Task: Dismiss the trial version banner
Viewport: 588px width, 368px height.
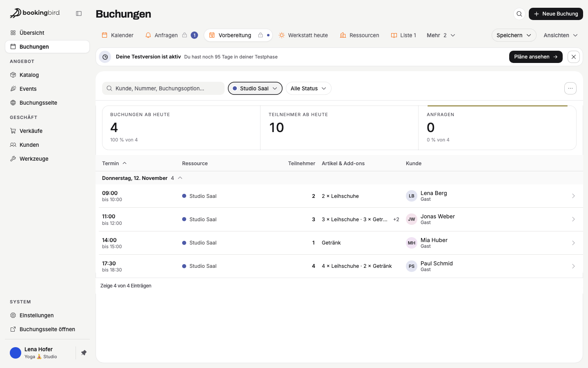Action: (x=574, y=57)
